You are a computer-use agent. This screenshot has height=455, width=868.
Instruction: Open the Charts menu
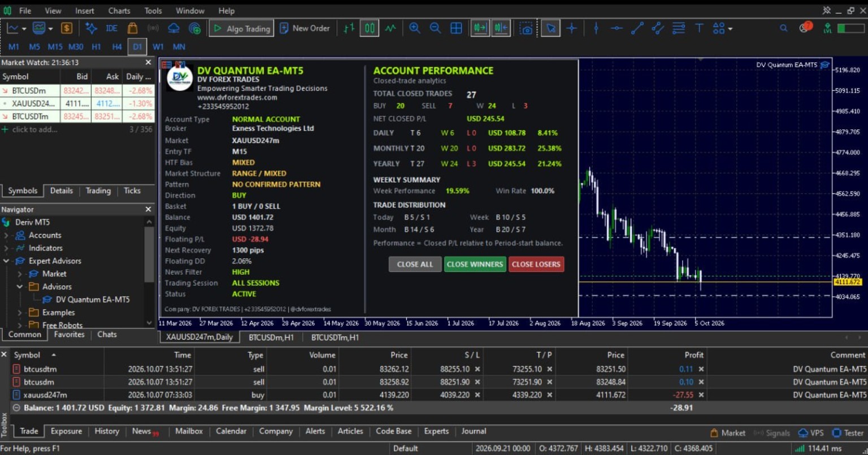(119, 11)
